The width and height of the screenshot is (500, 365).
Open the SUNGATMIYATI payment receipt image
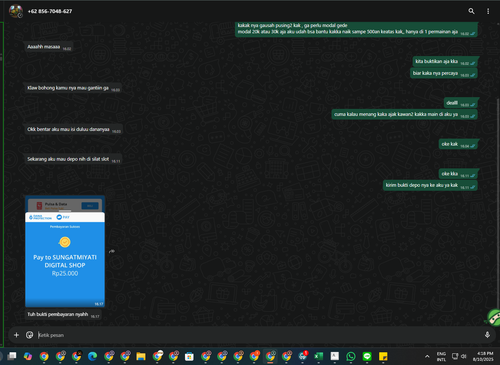pyautogui.click(x=65, y=251)
